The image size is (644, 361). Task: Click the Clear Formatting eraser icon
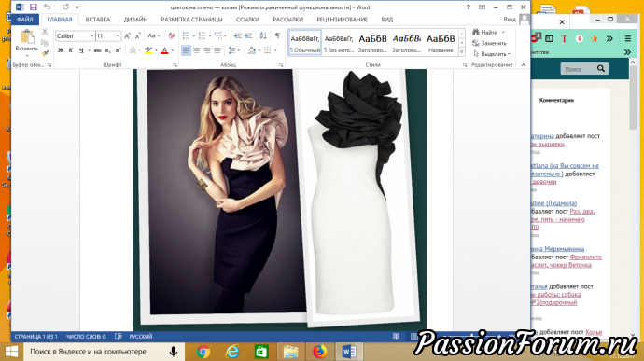tap(172, 36)
